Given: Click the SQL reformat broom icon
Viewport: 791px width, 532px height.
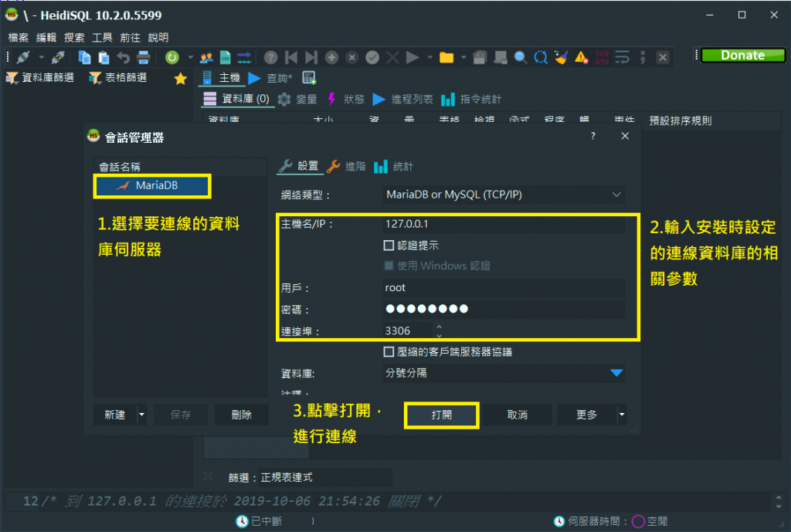Looking at the screenshot, I should click(561, 57).
